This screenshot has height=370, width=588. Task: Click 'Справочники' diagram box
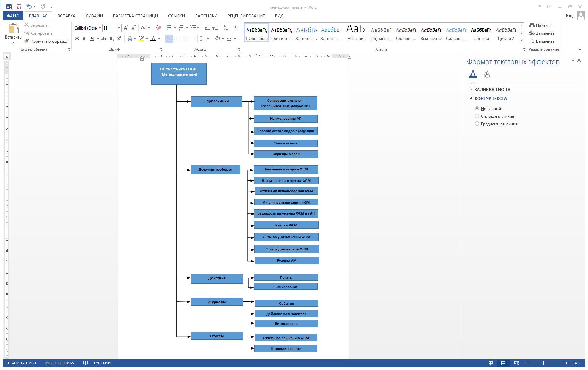[216, 101]
